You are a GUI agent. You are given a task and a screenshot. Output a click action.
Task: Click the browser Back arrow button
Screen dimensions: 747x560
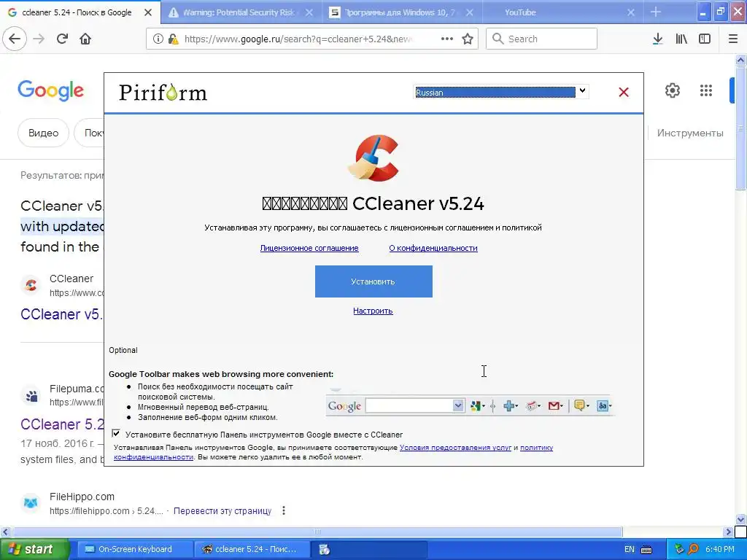[x=15, y=39]
